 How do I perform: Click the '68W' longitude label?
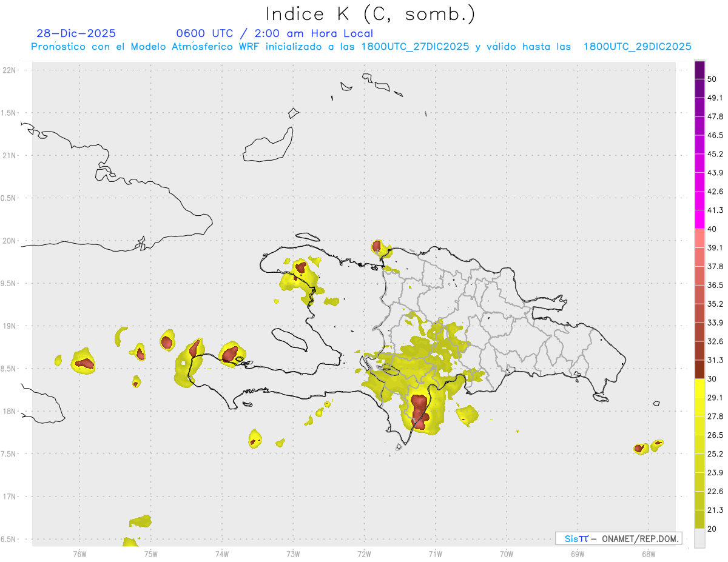[648, 554]
